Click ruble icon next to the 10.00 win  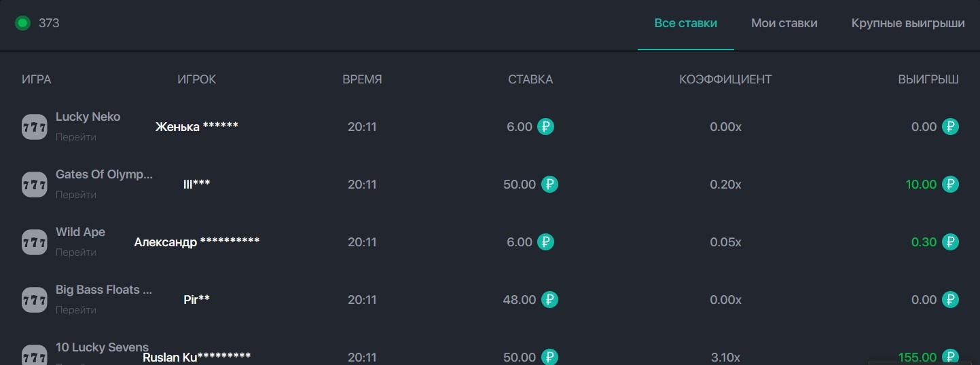(x=950, y=185)
